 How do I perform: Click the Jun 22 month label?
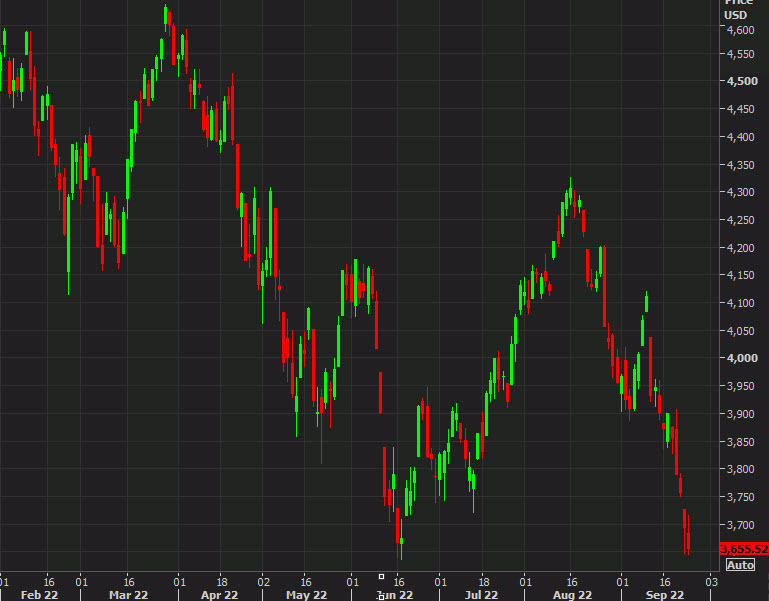click(395, 595)
